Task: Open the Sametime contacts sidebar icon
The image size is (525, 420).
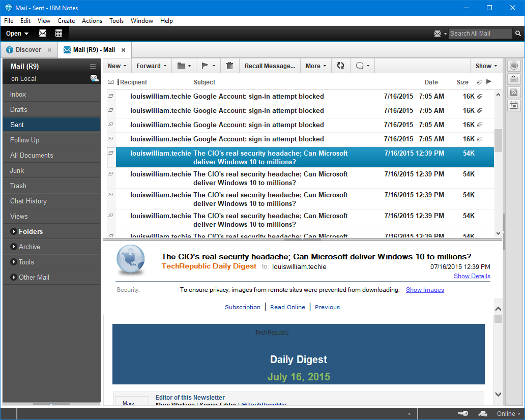Action: point(514,66)
